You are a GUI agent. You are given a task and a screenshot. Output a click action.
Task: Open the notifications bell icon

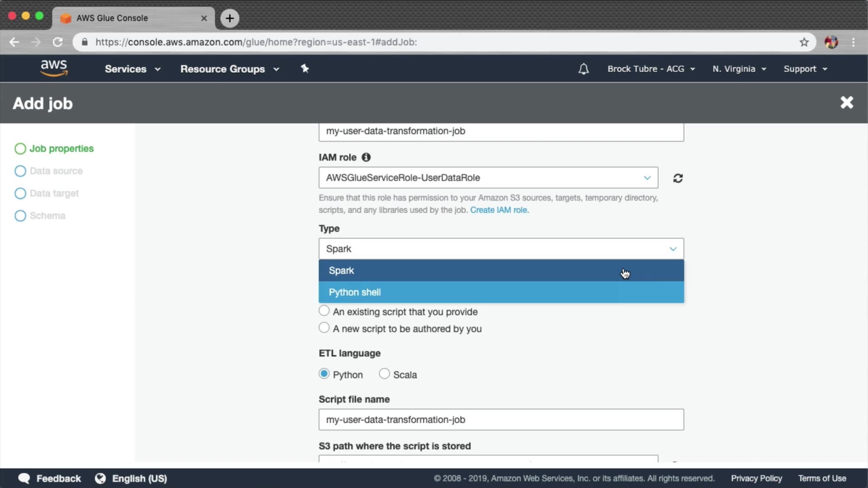(584, 69)
